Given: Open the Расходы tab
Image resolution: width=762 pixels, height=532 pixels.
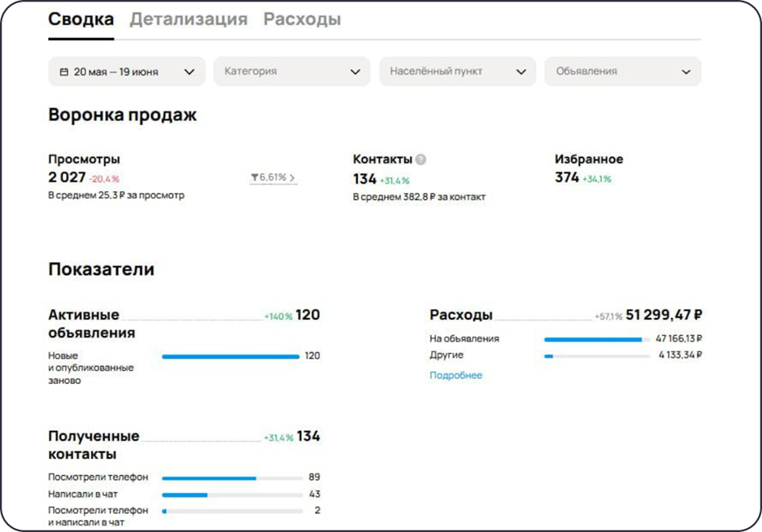Looking at the screenshot, I should coord(301,18).
